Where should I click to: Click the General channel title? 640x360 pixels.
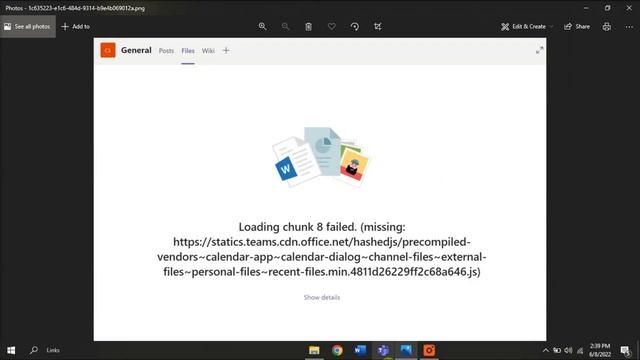pyautogui.click(x=136, y=50)
